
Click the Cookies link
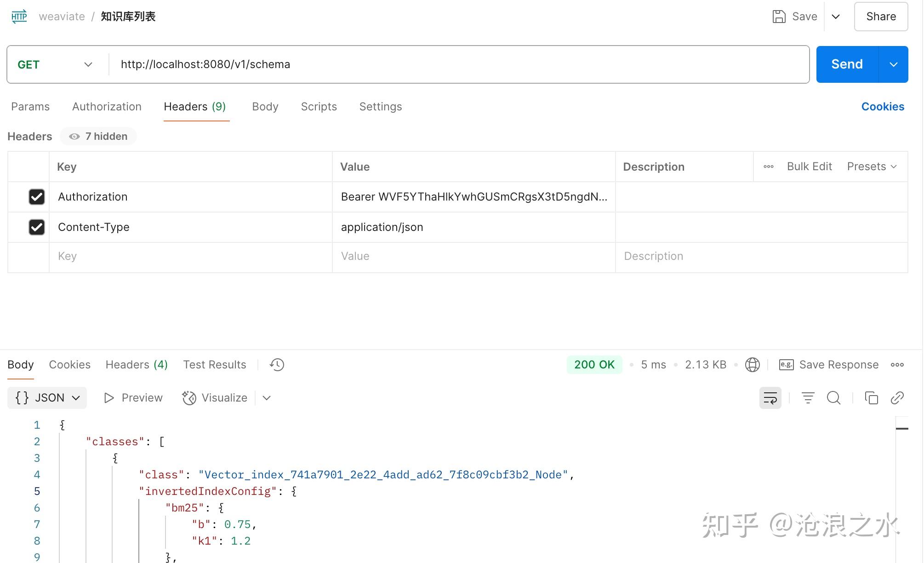point(882,107)
